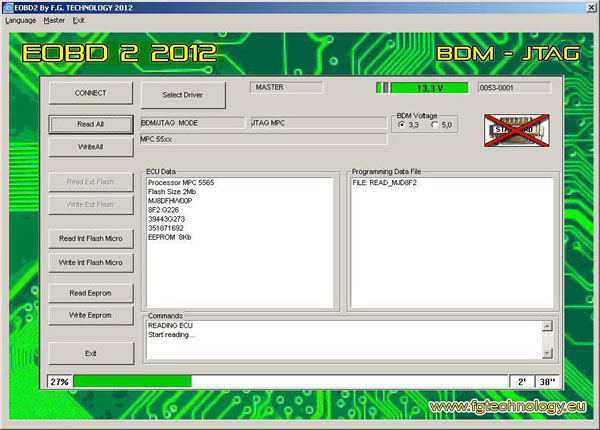600x430 pixels.
Task: Click 'READING ECU' command line
Action: 170,326
